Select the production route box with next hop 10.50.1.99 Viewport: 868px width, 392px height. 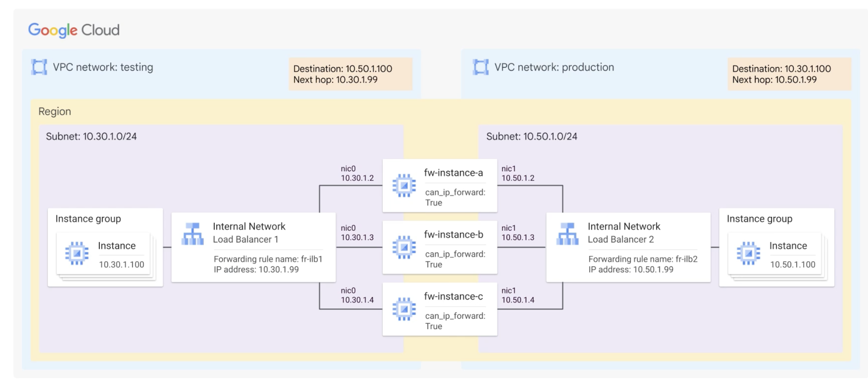(789, 74)
